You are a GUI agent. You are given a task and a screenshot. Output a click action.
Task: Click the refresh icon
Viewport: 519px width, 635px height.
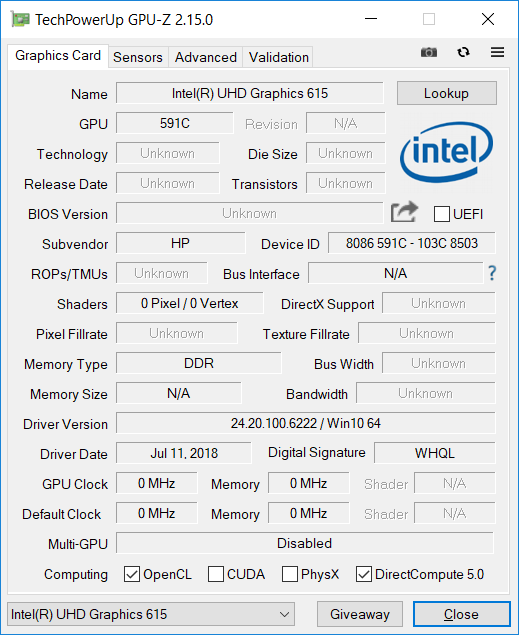point(463,52)
